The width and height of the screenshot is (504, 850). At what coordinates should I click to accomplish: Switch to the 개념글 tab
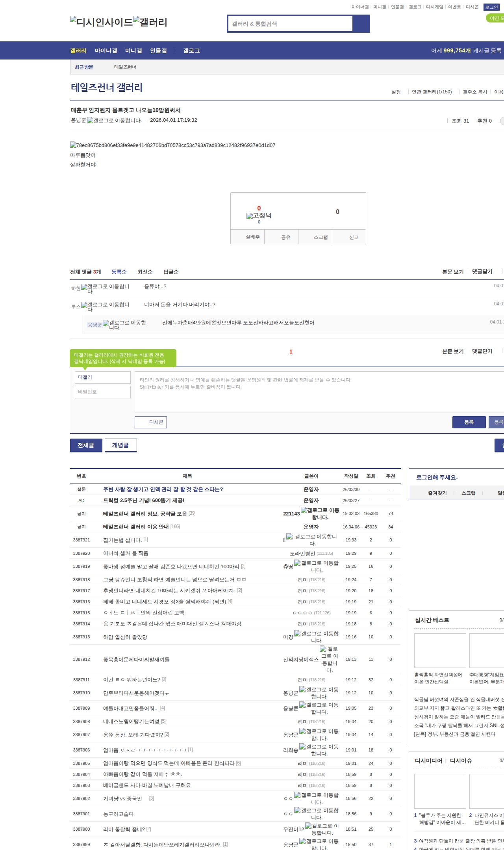120,445
